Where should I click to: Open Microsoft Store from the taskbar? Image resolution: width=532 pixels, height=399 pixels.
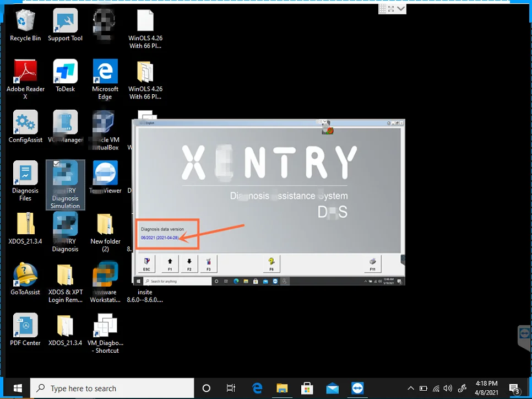click(x=307, y=388)
